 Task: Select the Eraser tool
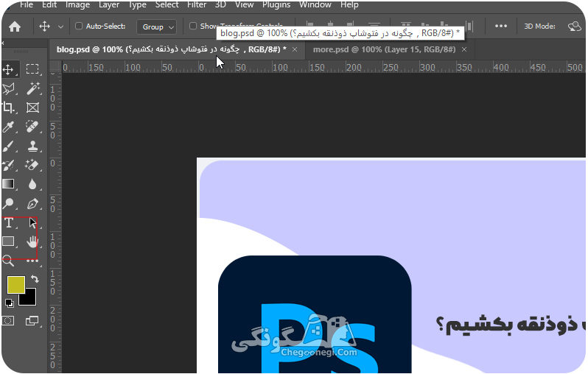32,165
